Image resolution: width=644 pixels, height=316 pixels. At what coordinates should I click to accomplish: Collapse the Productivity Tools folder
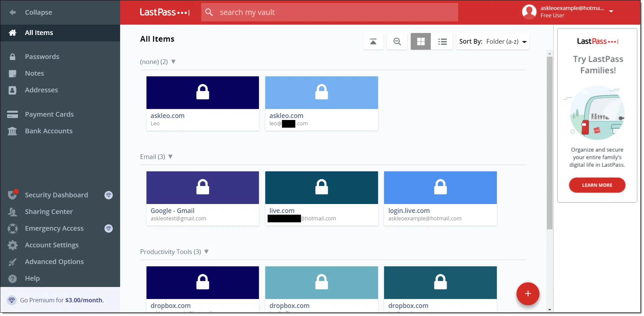tap(206, 251)
